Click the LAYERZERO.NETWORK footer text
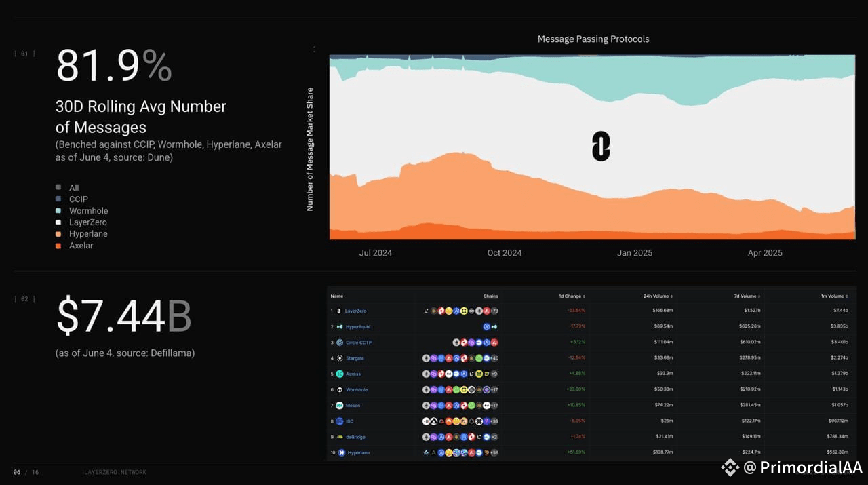This screenshot has height=485, width=868. [115, 472]
